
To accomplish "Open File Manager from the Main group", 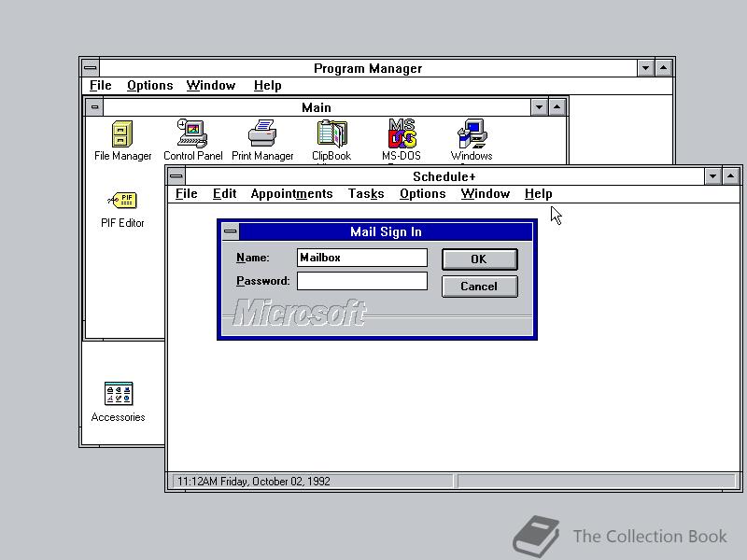I will point(122,133).
